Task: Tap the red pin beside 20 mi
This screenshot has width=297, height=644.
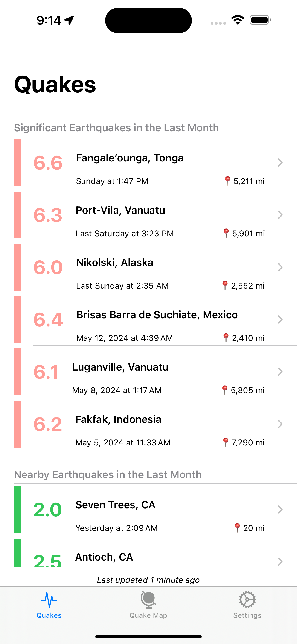Action: pos(237,527)
